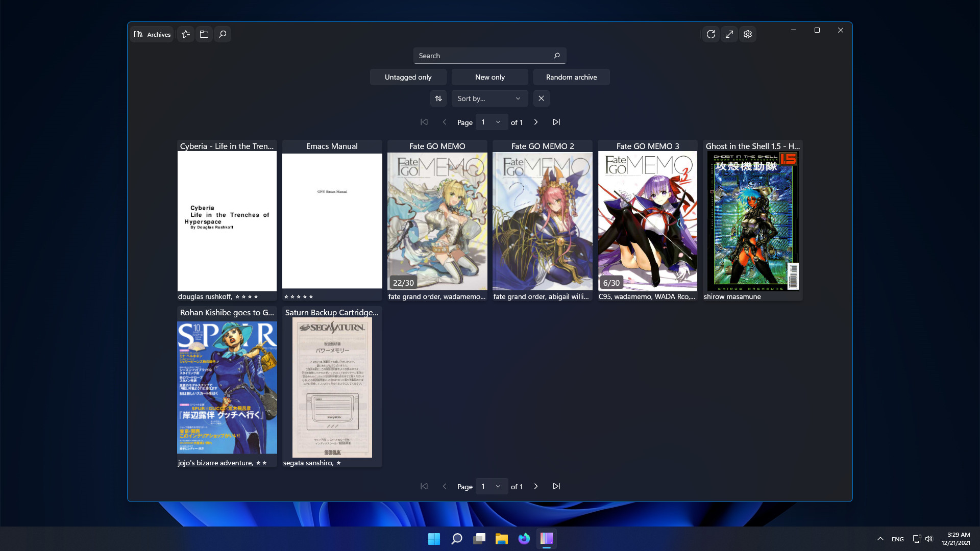Open the Emacs Manual archive cover

332,221
